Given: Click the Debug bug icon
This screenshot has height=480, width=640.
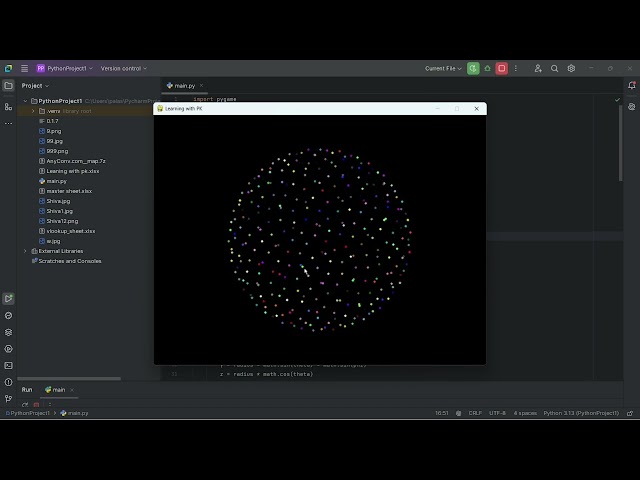Looking at the screenshot, I should 487,69.
